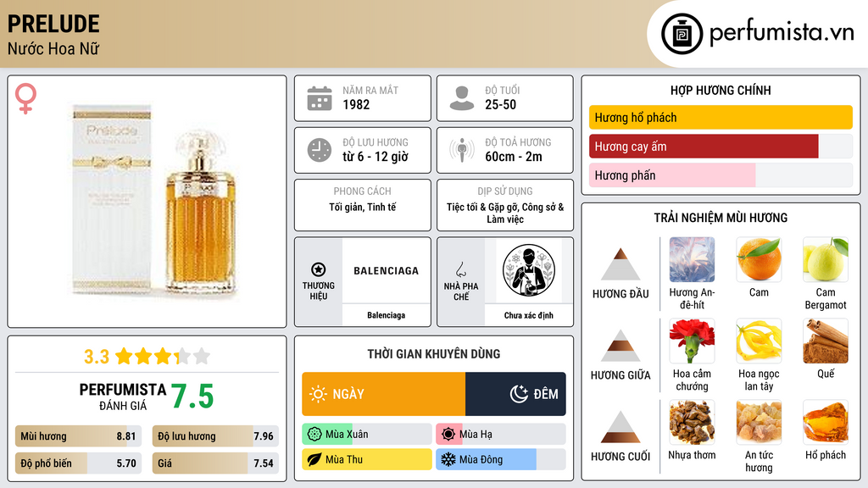This screenshot has width=868, height=488.
Task: Click the person icon next to Độ tuổi
Action: point(462,98)
